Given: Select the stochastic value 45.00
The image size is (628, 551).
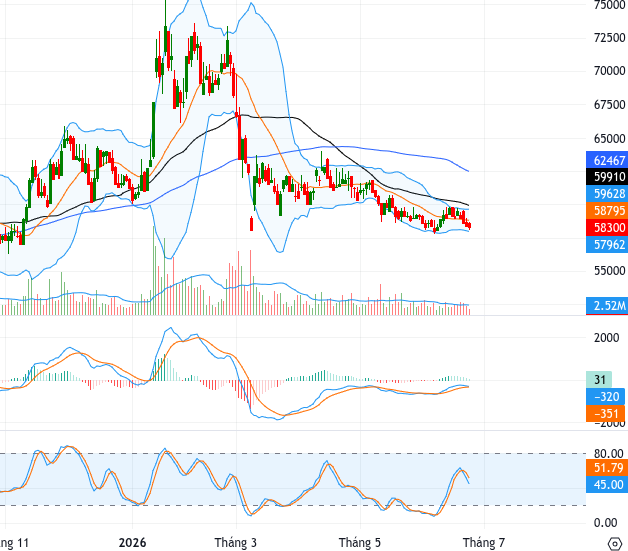Looking at the screenshot, I should (606, 484).
